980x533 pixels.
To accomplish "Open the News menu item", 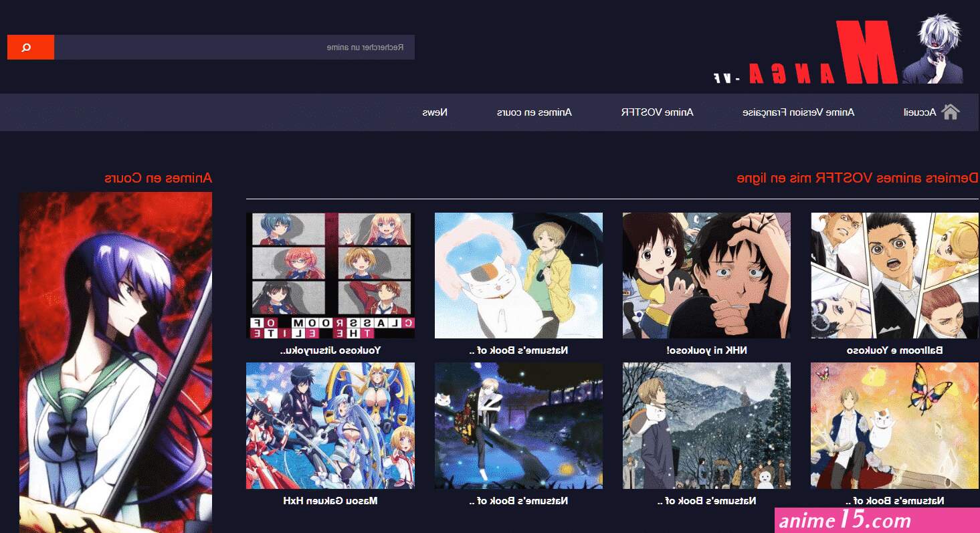I will pos(435,112).
